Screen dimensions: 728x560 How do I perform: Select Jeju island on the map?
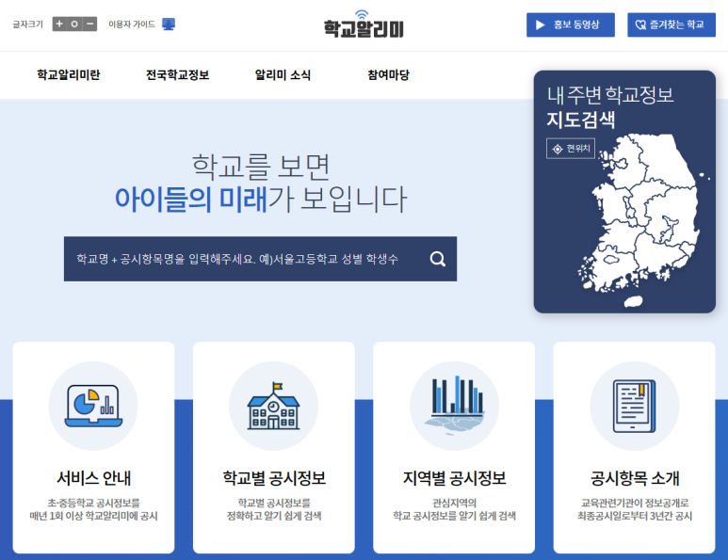click(634, 301)
